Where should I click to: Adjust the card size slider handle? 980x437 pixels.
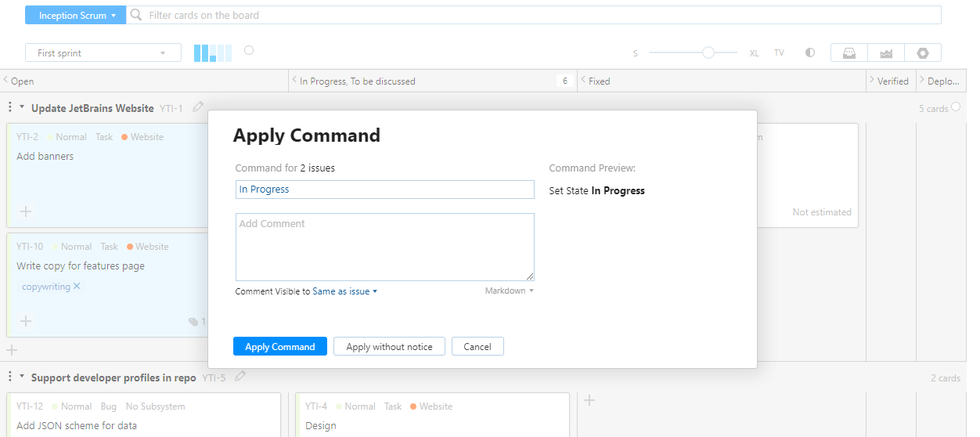tap(708, 52)
